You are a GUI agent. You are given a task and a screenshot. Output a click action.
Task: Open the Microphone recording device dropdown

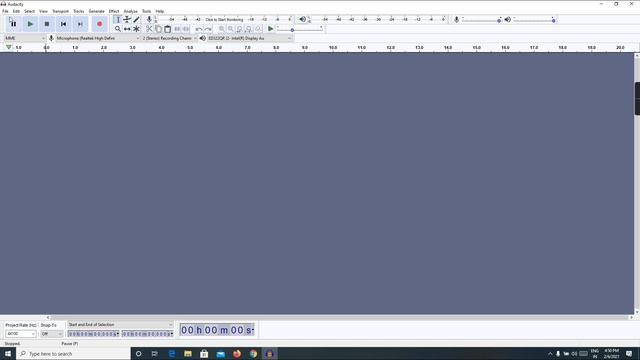tap(98, 38)
